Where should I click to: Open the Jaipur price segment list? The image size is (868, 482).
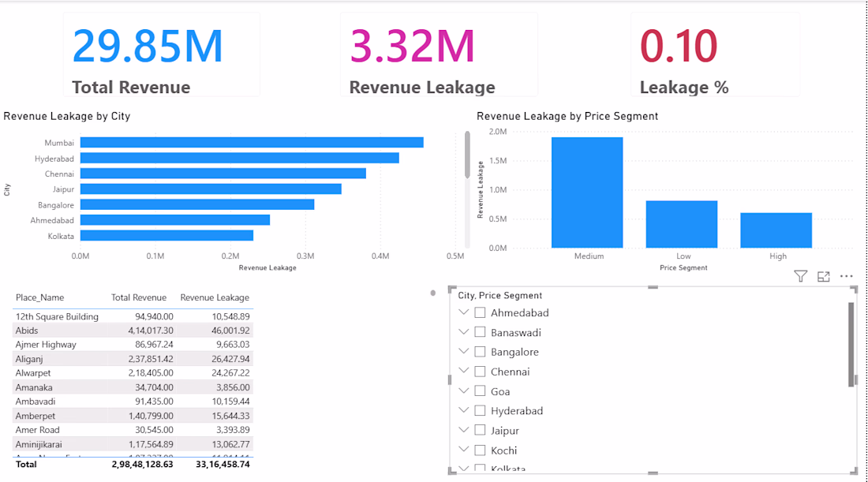pos(464,430)
